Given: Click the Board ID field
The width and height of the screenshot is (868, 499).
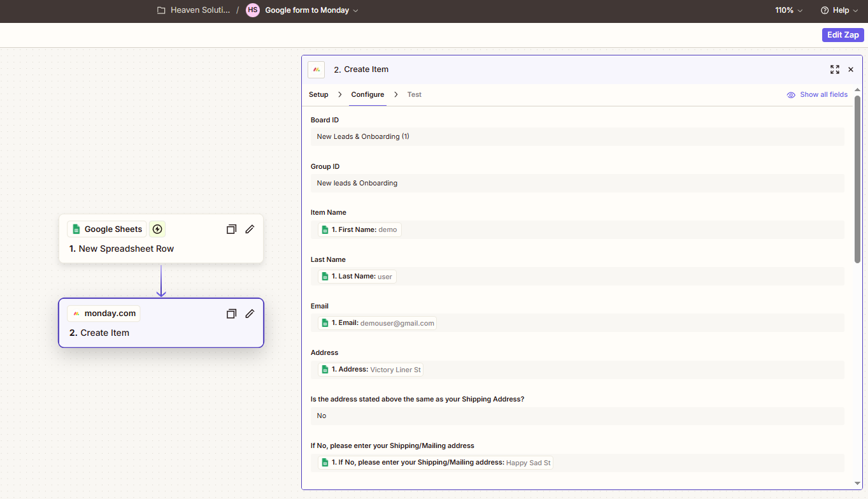Looking at the screenshot, I should (x=577, y=136).
